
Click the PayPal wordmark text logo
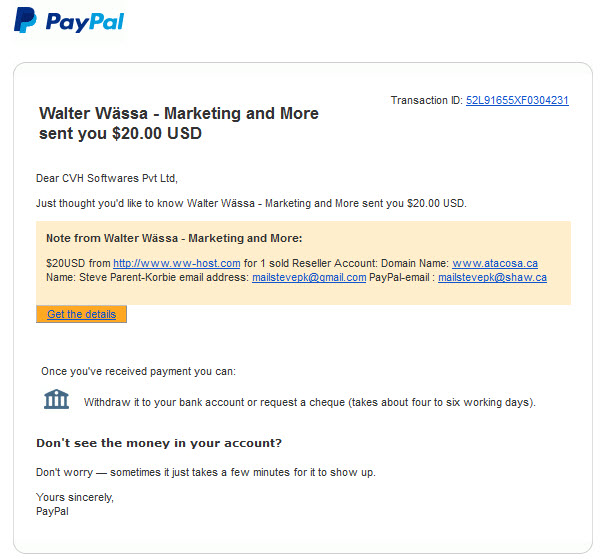(x=85, y=22)
